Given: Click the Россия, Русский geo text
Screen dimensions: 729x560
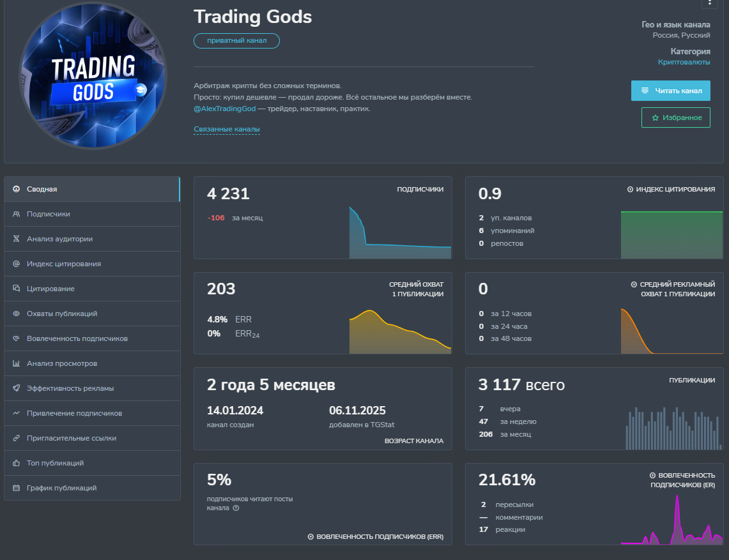Looking at the screenshot, I should [x=681, y=35].
